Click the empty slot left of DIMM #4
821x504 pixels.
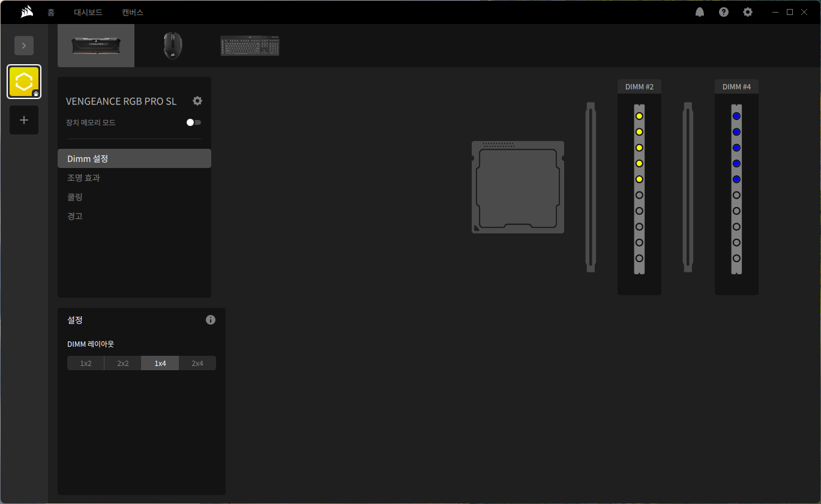tap(688, 187)
